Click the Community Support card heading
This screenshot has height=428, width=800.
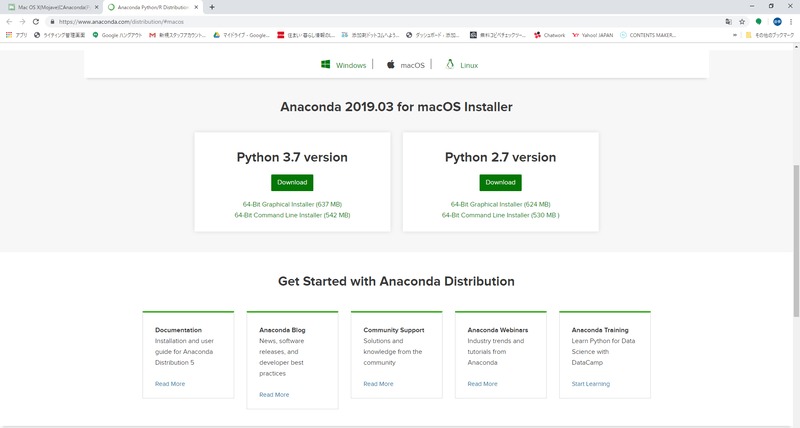[393, 330]
